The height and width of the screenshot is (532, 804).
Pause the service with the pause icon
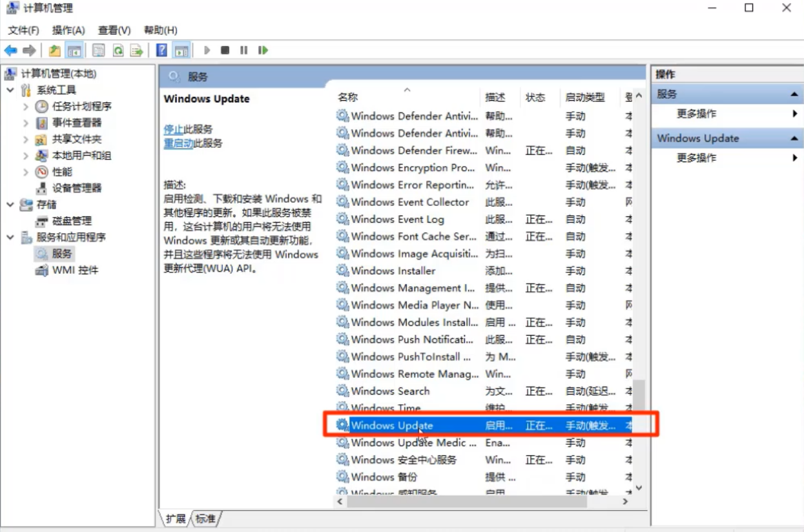pyautogui.click(x=245, y=50)
